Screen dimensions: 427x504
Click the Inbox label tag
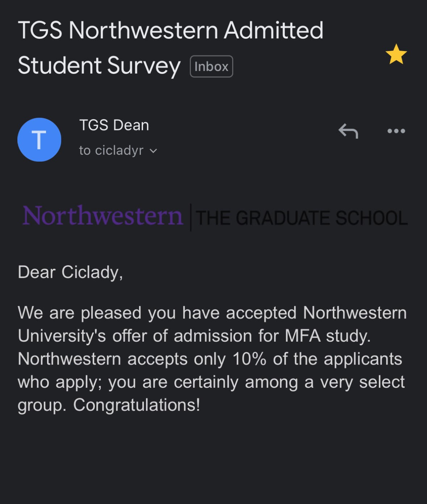(211, 66)
